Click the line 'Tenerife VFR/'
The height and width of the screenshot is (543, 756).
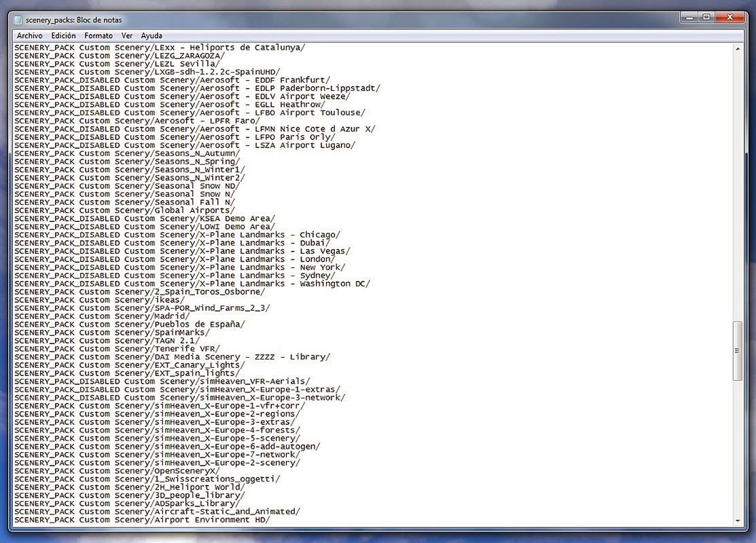point(117,350)
